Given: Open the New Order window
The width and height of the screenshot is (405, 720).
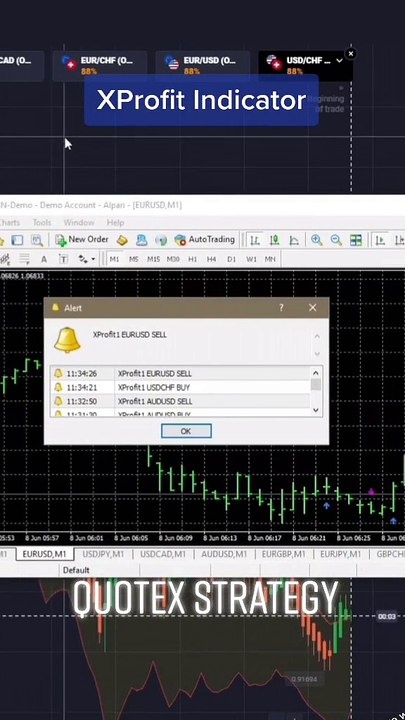Looking at the screenshot, I should pyautogui.click(x=82, y=240).
